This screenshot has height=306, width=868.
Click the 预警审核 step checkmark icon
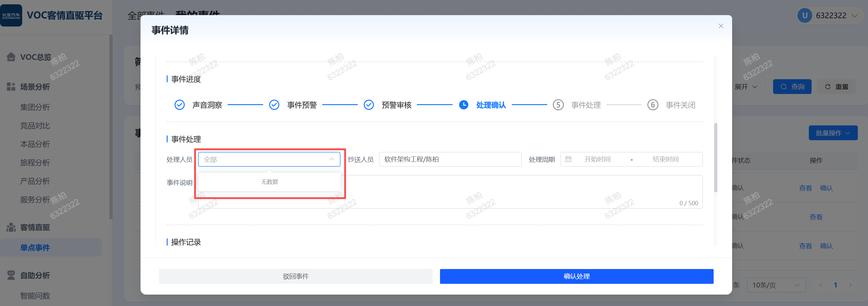tap(369, 105)
